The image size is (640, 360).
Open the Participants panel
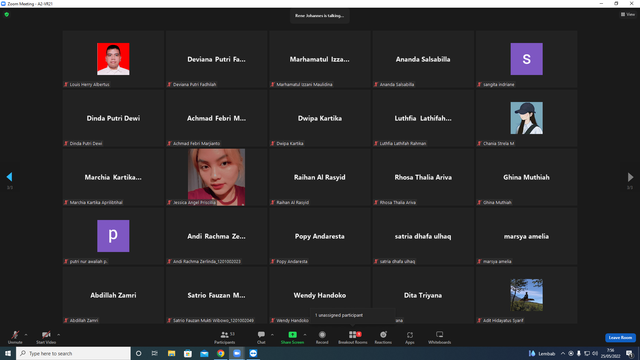[x=224, y=337]
